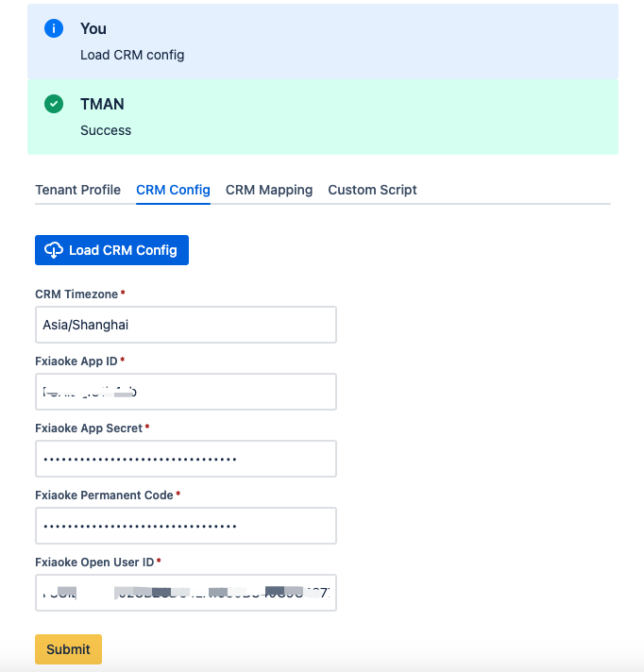This screenshot has width=644, height=672.
Task: Click the blue info icon beside You
Action: coord(54,28)
